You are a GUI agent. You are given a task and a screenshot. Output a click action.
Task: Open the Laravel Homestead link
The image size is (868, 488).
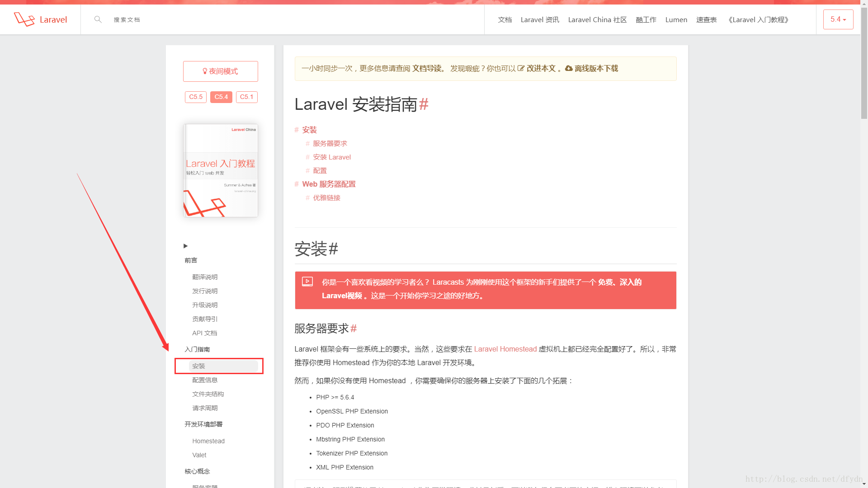coord(505,349)
